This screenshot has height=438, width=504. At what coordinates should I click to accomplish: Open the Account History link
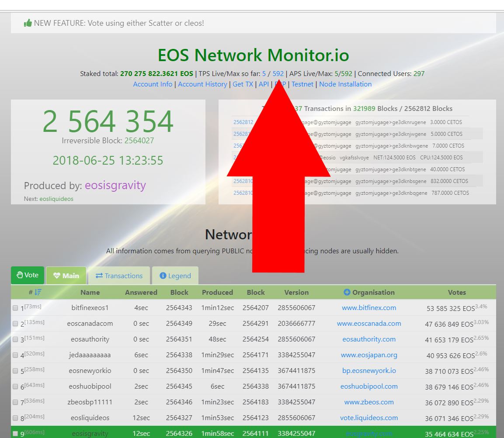202,84
